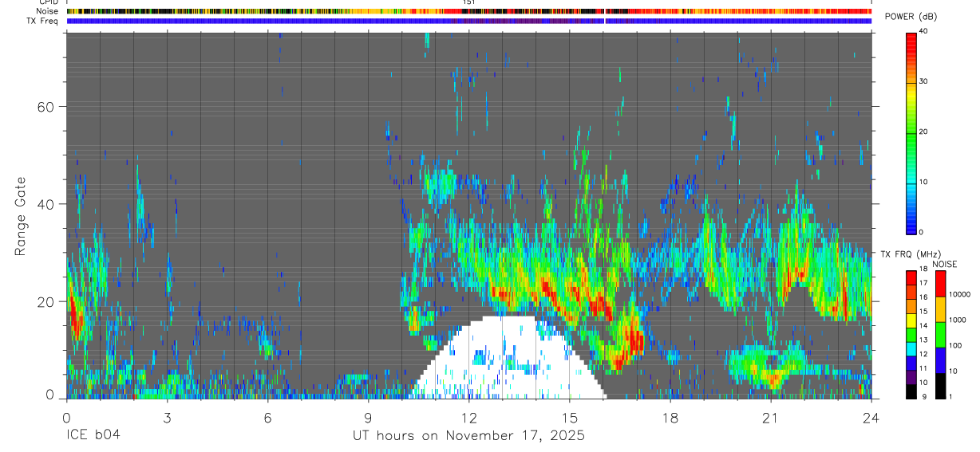Click the 'Noise' row label at top
Viewport: 980px width, 452px height.
click(x=49, y=11)
